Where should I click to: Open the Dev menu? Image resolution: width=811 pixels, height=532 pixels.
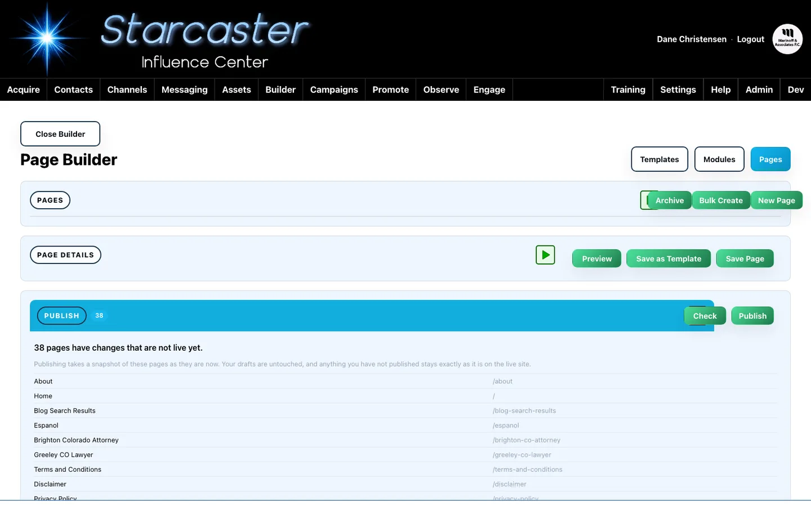coord(796,90)
